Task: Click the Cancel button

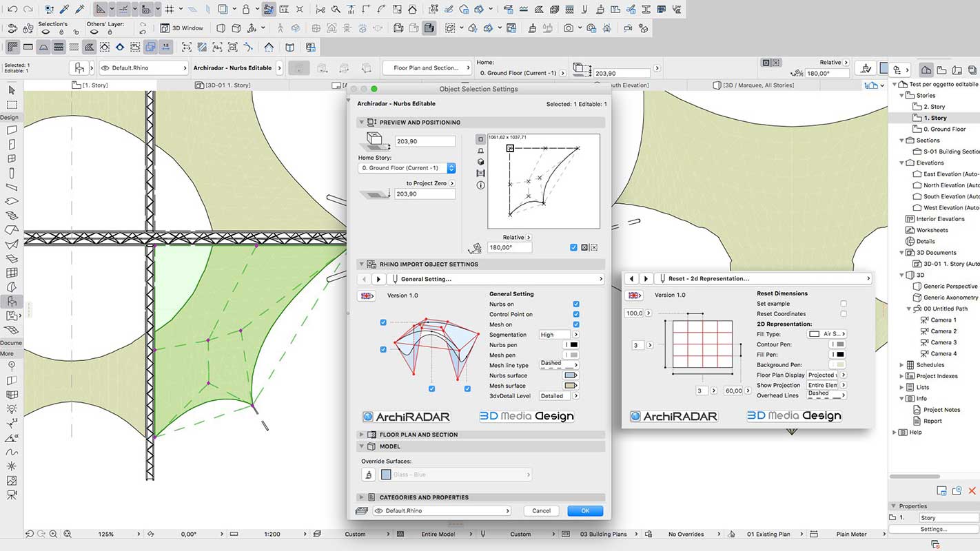Action: (x=541, y=511)
